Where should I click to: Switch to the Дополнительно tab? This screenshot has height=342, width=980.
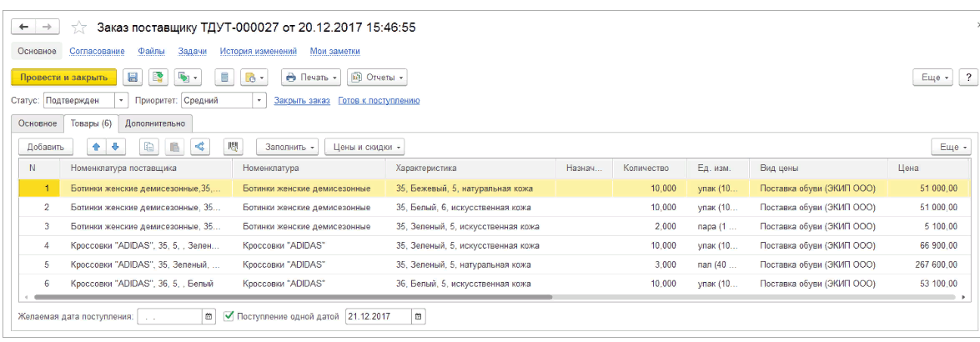tap(155, 123)
